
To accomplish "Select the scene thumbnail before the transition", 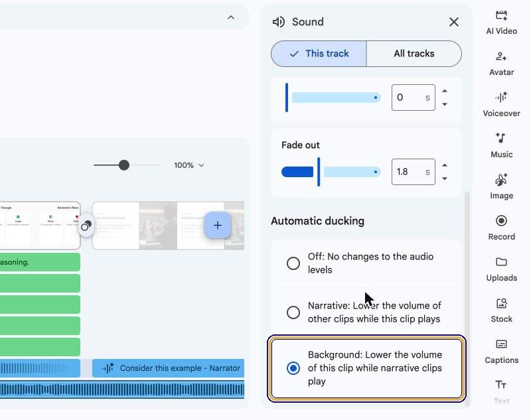I will [40, 226].
